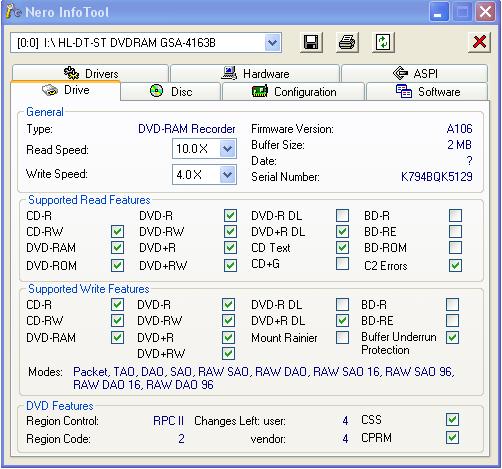
Task: Expand the Read Speed dropdown
Action: 228,149
